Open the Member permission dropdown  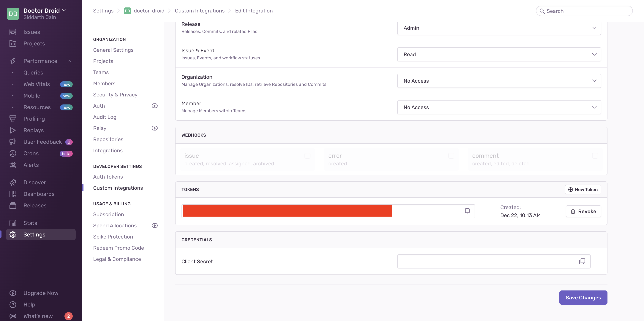[x=499, y=107]
